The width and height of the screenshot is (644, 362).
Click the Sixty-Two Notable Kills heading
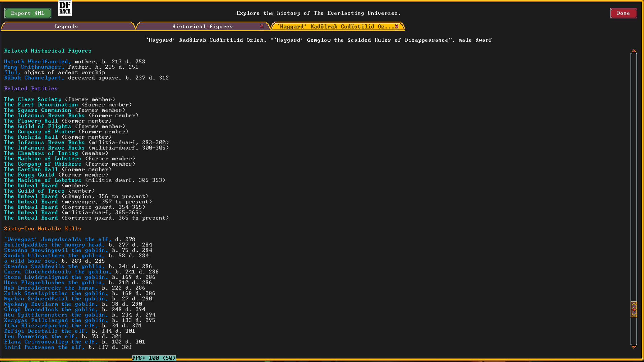pos(43,229)
